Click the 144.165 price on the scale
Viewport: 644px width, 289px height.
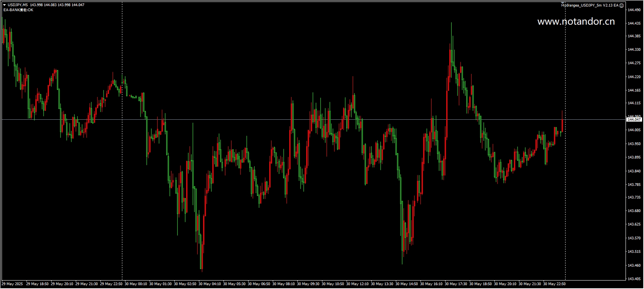(x=634, y=90)
